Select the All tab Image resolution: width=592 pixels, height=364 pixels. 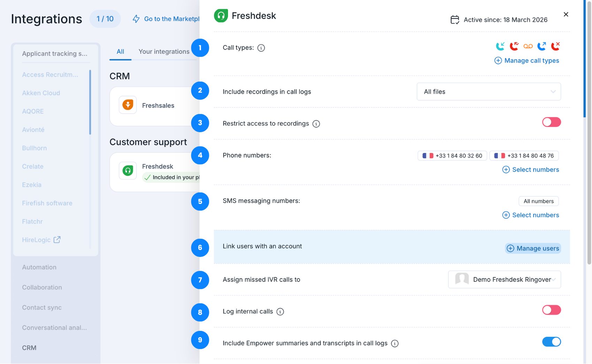coord(120,52)
